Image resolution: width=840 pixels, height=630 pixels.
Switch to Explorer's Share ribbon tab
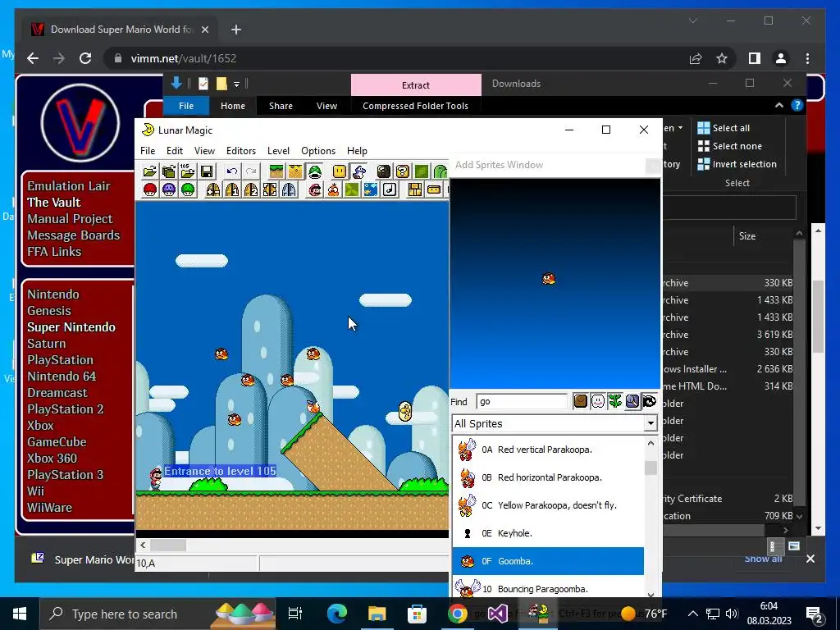click(x=281, y=106)
